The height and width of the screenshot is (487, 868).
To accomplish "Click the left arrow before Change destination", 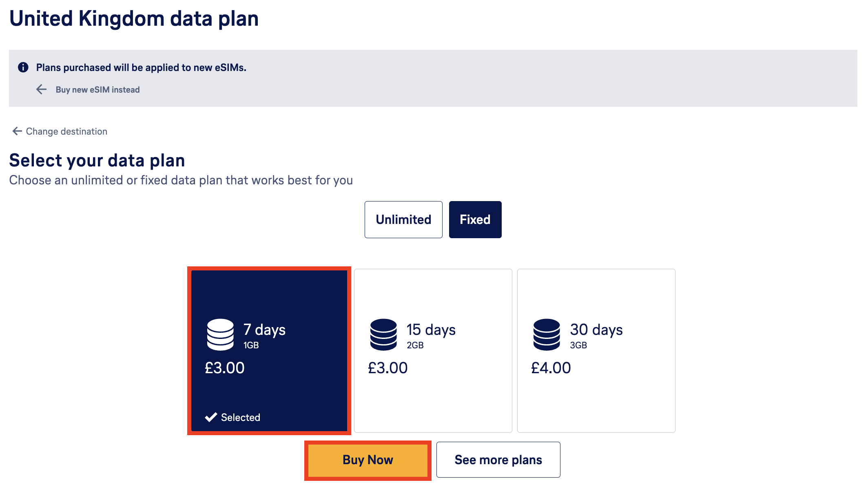I will [17, 131].
